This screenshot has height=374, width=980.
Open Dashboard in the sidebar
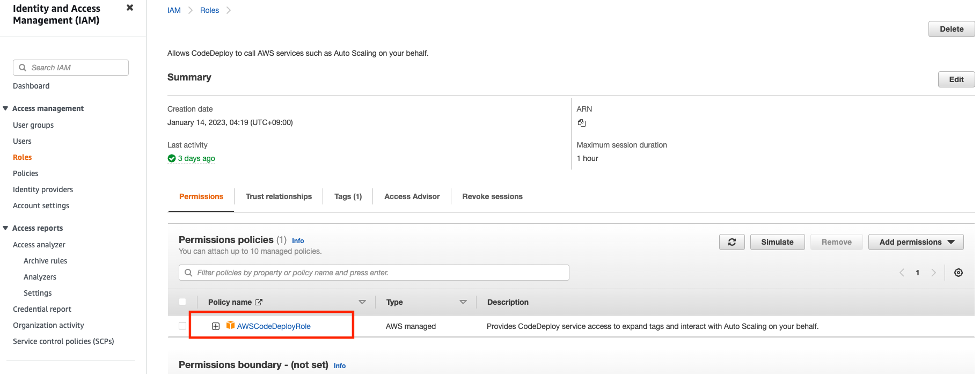(31, 86)
